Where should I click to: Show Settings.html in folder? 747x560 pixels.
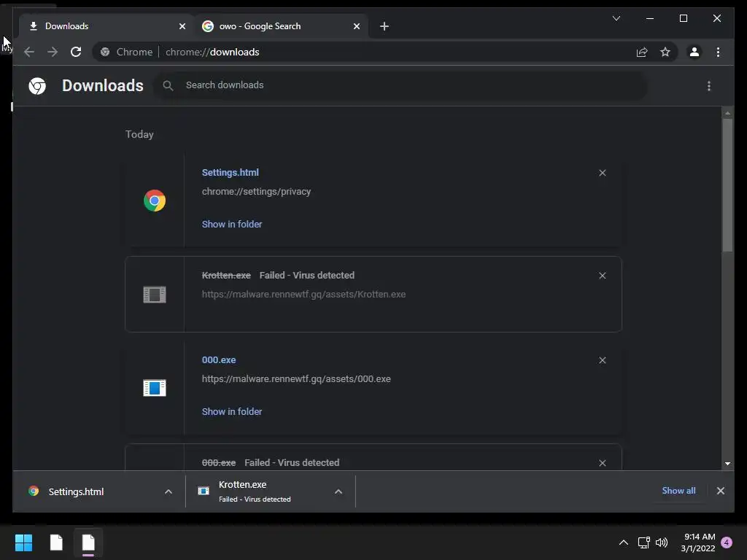click(x=231, y=224)
